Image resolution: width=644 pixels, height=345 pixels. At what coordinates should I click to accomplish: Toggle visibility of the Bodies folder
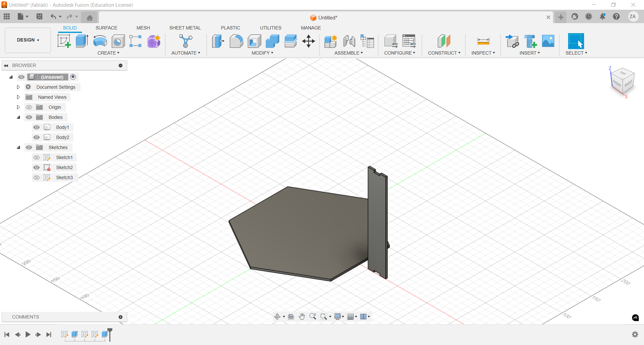[x=29, y=117]
